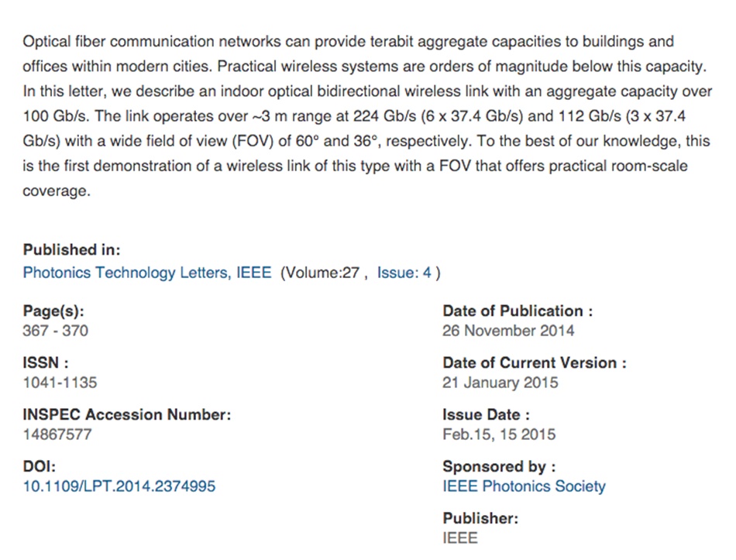Screen dimensions: 736x560
Task: Click the Date of Publication label
Action: (518, 311)
